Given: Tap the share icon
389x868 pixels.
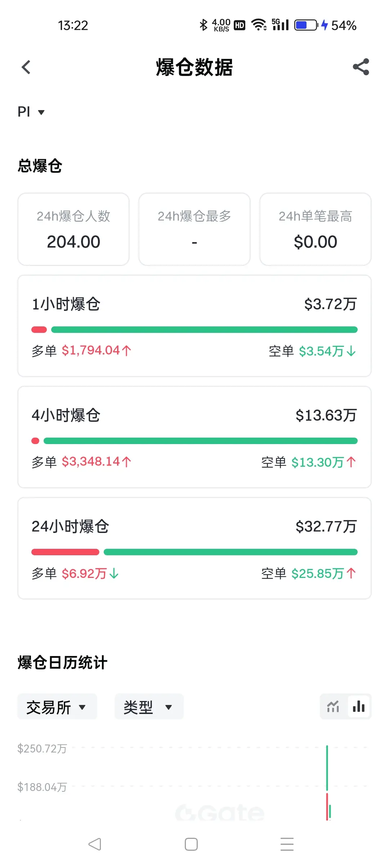Looking at the screenshot, I should (361, 67).
